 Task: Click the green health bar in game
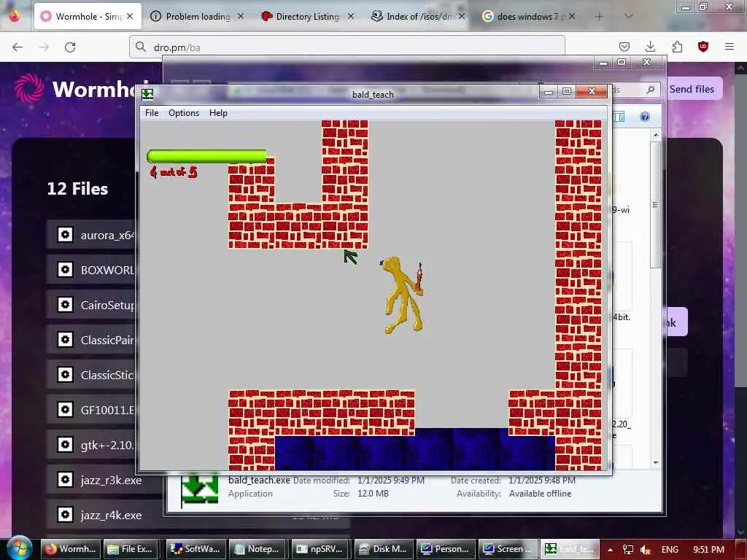[206, 156]
